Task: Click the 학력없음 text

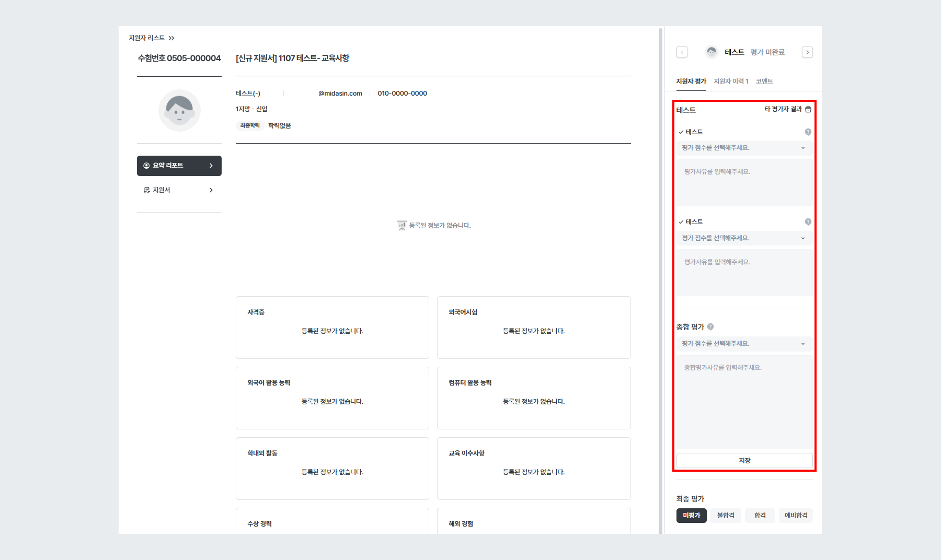Action: [x=280, y=126]
